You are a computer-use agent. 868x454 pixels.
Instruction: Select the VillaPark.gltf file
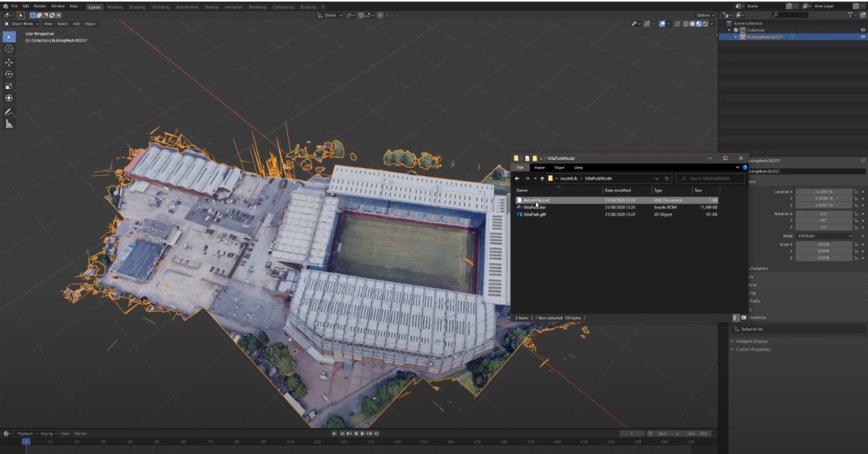click(x=535, y=214)
